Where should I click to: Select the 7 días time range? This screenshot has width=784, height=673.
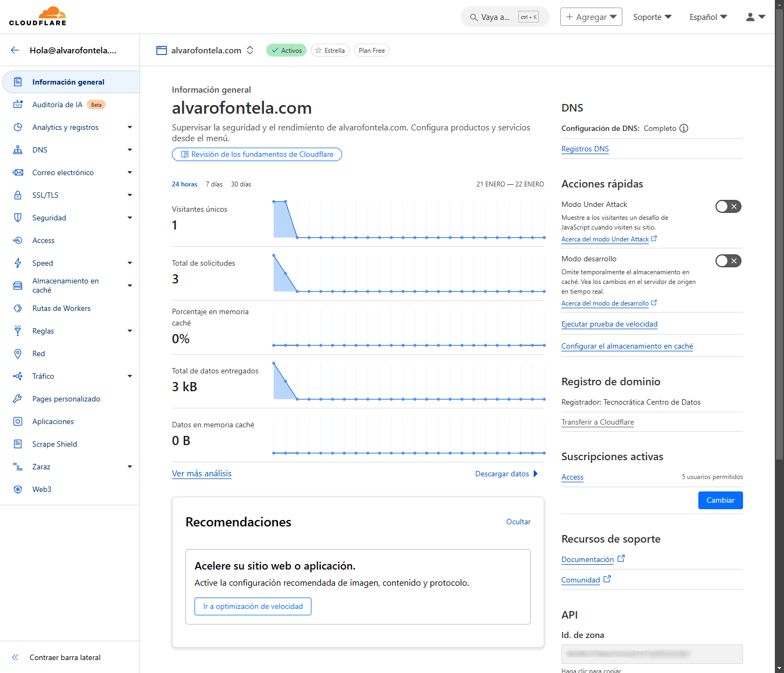(x=214, y=184)
